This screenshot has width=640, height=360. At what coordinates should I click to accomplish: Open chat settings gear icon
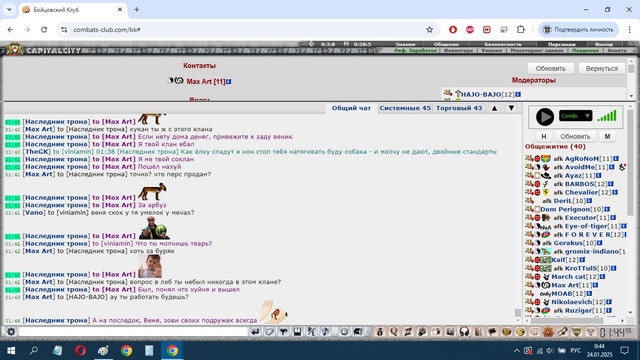(x=11, y=332)
